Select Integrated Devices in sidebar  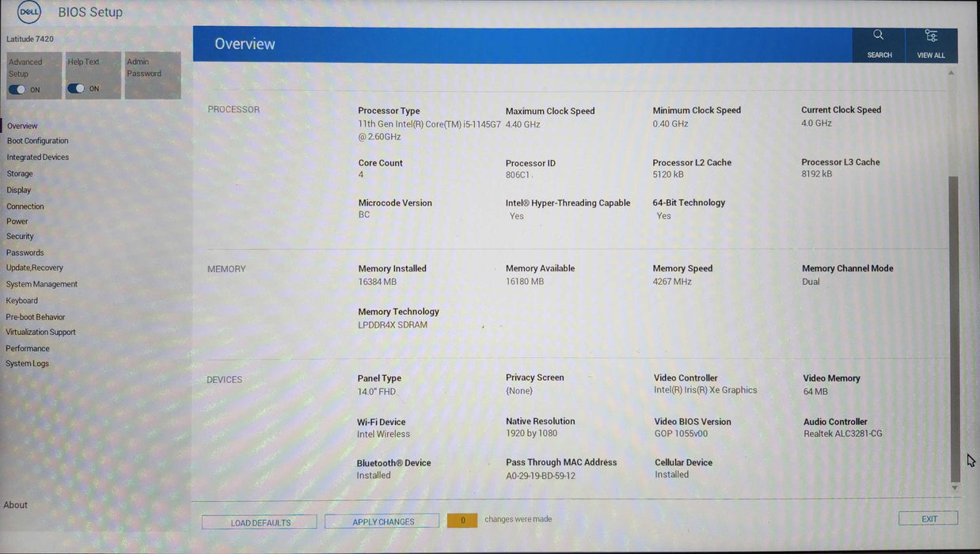coord(37,157)
